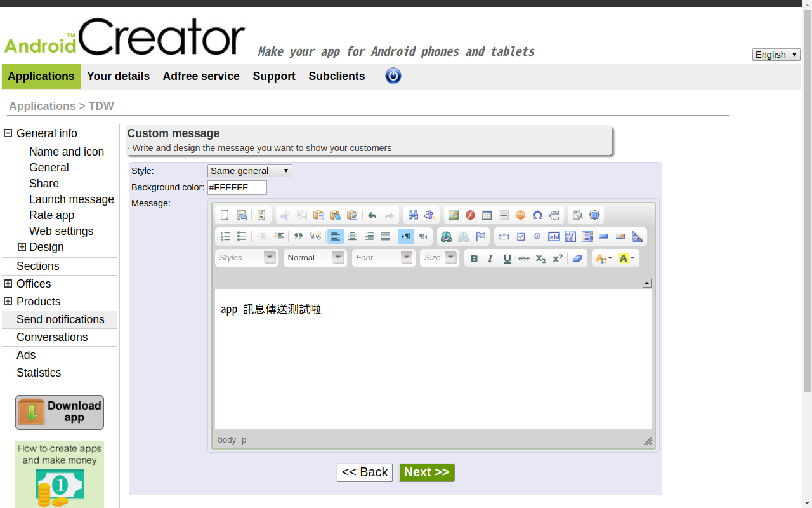Click the anchor flag icon

(480, 237)
